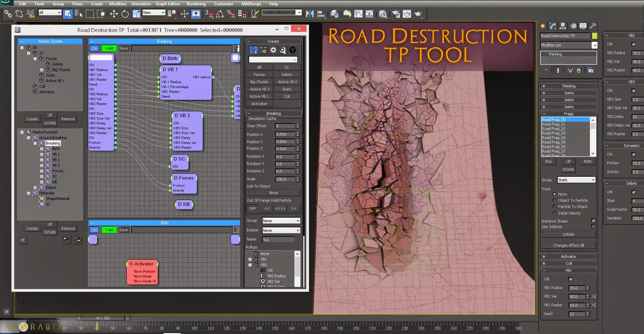Click the Mirror tool icon
Viewport: 644px width, 334px height.
tap(310, 14)
